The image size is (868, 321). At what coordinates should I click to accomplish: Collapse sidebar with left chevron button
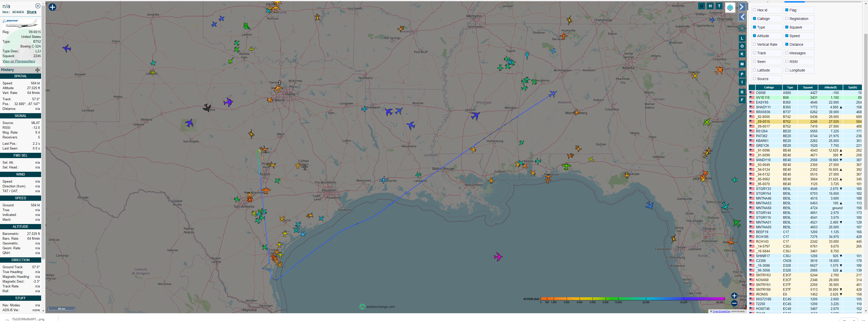[x=742, y=17]
